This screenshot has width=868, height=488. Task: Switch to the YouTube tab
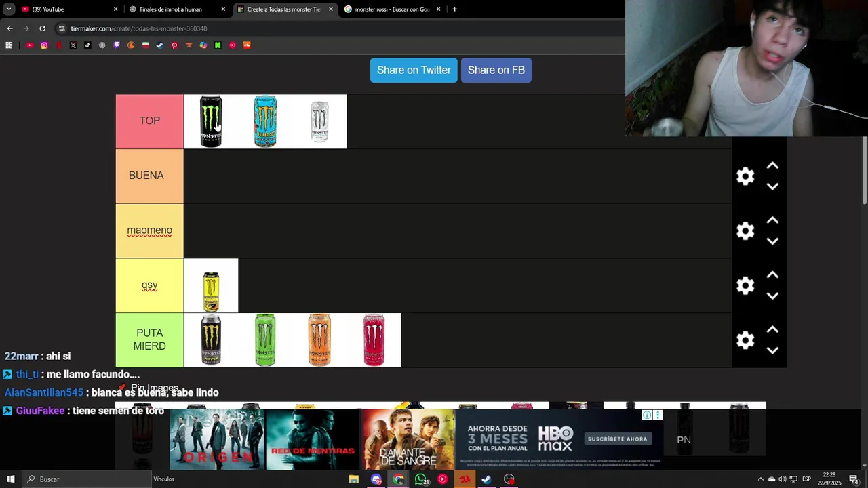(68, 9)
